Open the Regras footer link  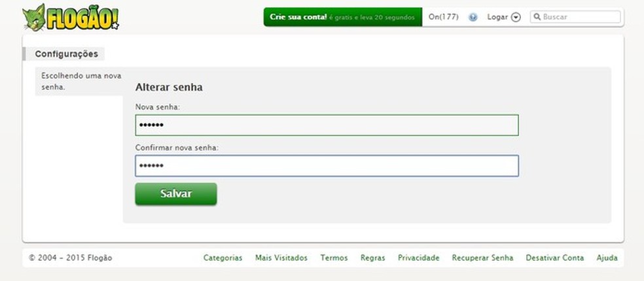pos(373,258)
